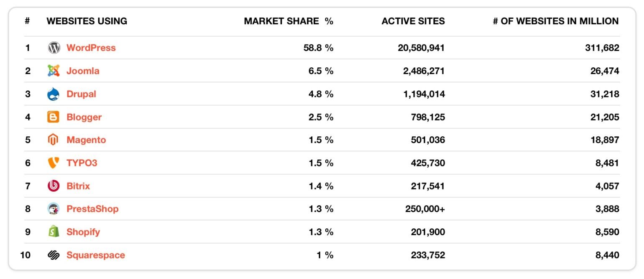Select WordPress active sites value 20,580,941

(x=421, y=48)
